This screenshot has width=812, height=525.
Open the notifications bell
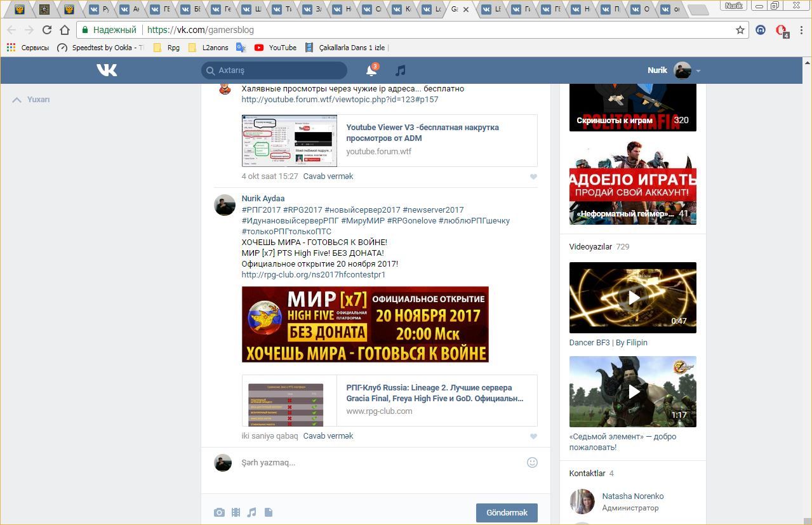coord(371,70)
